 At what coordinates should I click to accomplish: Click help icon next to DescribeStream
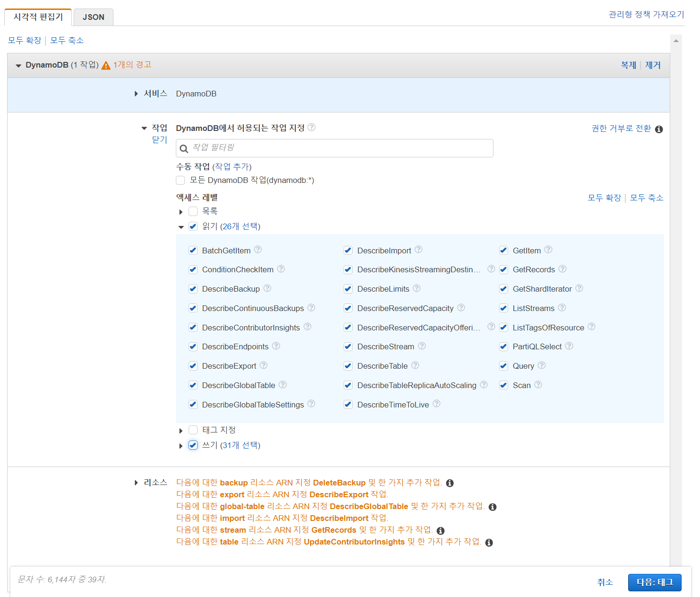coord(422,346)
